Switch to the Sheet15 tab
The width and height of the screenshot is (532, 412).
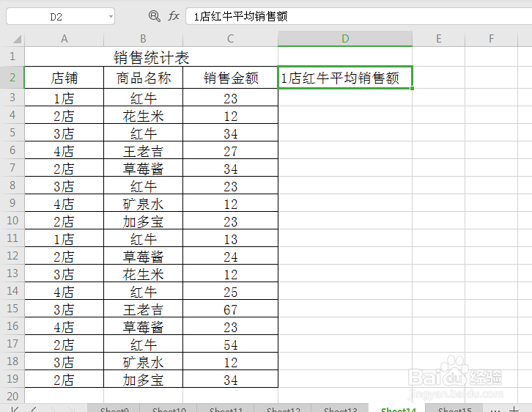tap(454, 408)
